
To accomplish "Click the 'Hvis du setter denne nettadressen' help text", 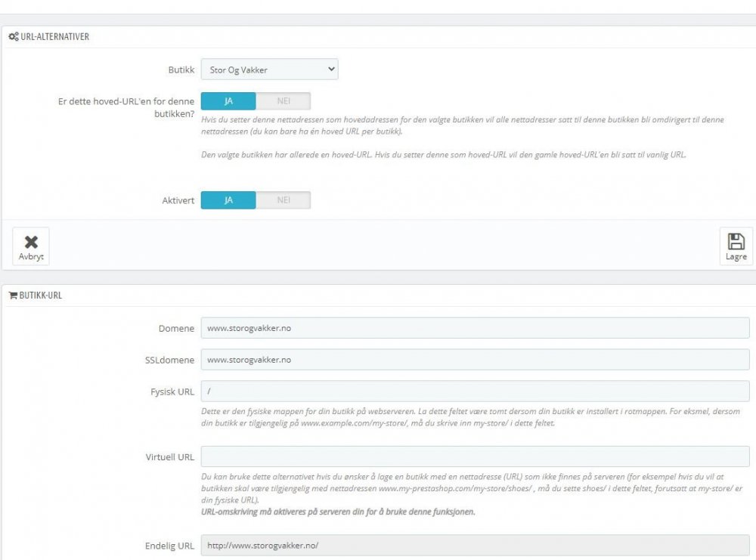I will pyautogui.click(x=463, y=125).
